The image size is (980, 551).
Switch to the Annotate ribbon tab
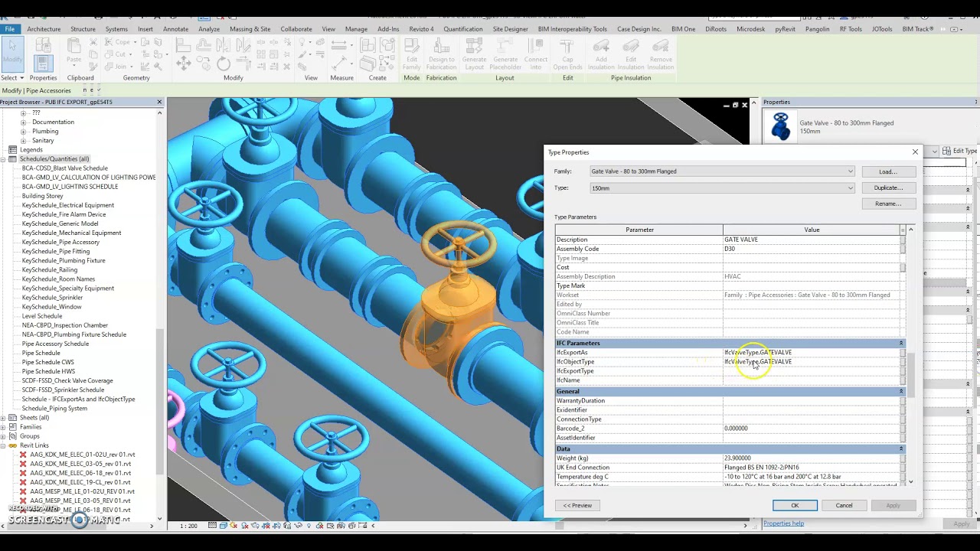175,29
